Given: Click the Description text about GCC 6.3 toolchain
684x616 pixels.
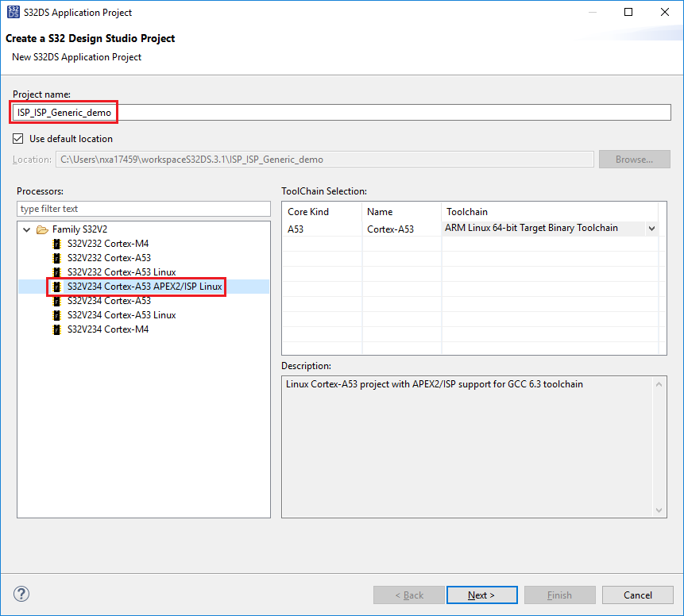Looking at the screenshot, I should tap(435, 384).
